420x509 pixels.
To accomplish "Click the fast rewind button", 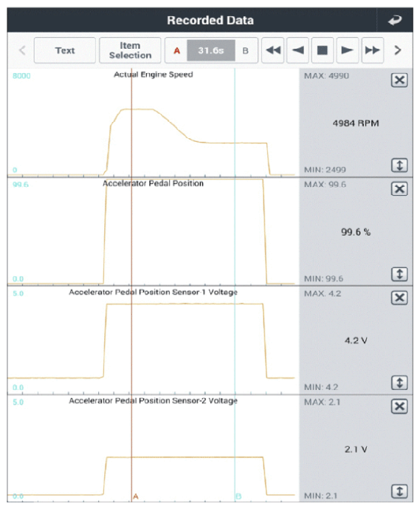I will click(273, 50).
